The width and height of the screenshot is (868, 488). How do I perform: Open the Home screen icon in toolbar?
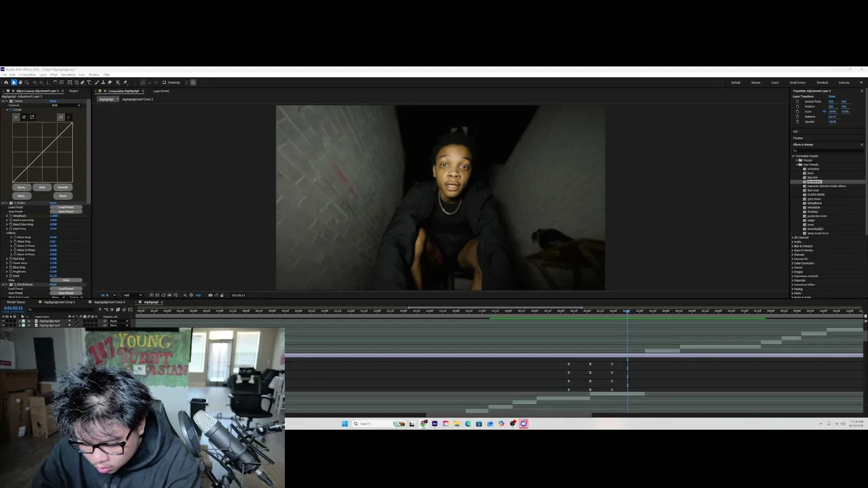6,83
